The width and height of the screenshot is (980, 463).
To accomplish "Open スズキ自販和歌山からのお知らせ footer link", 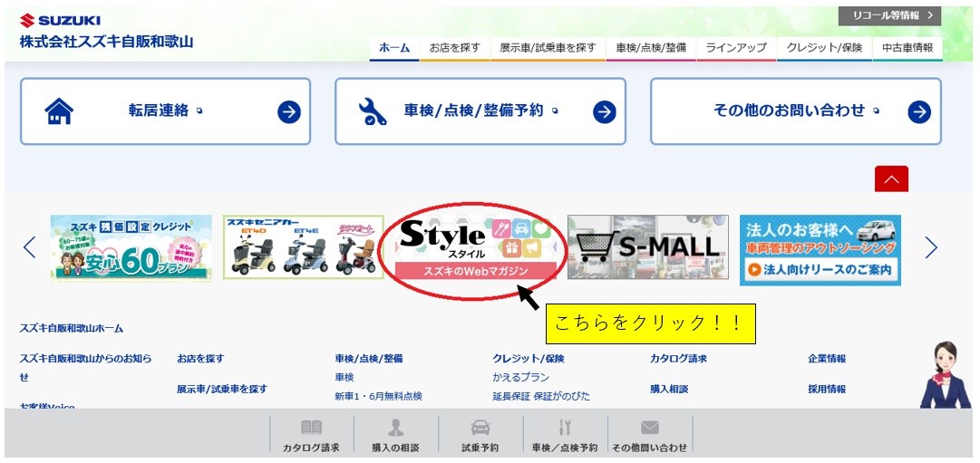I will tap(85, 368).
